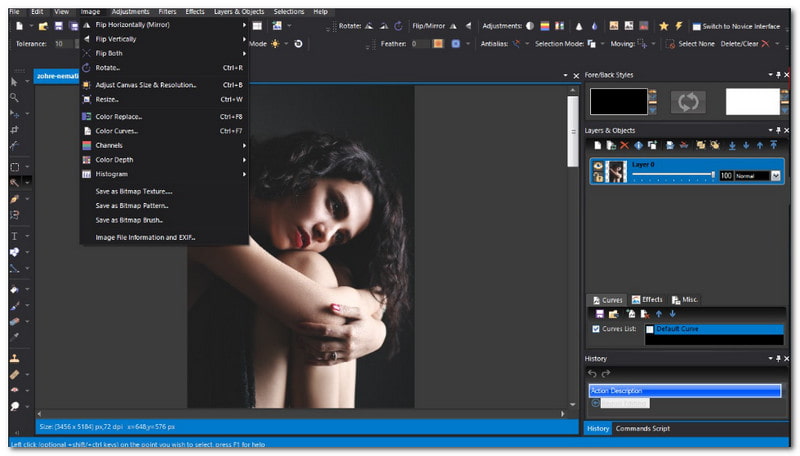800x456 pixels.
Task: Click Switch to Novice Interface button
Action: [x=736, y=26]
